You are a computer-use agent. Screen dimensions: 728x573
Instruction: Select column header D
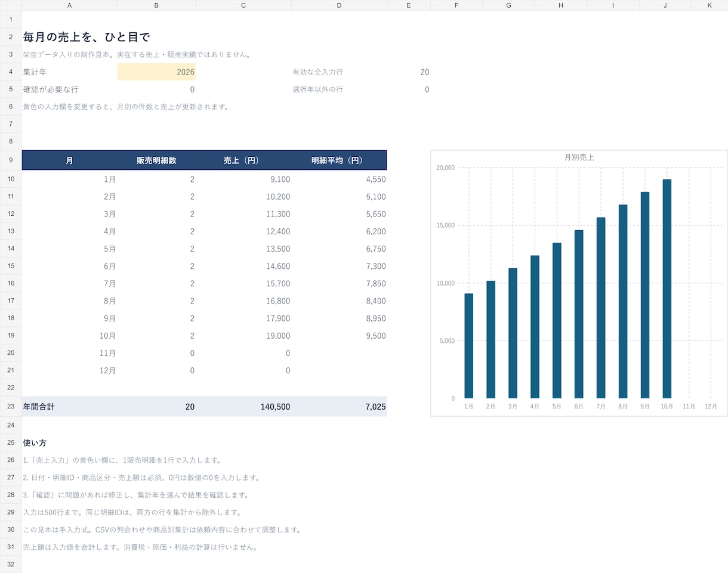pos(339,5)
